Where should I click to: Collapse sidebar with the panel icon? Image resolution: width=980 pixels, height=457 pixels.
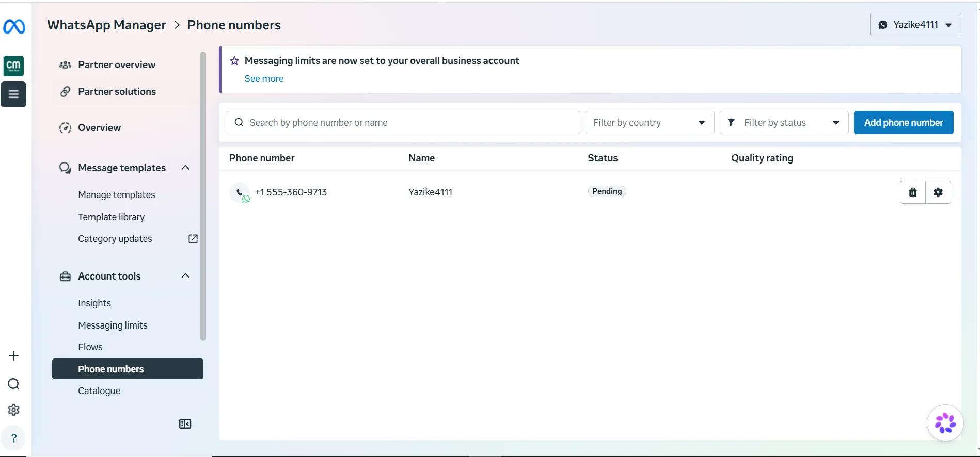point(185,424)
